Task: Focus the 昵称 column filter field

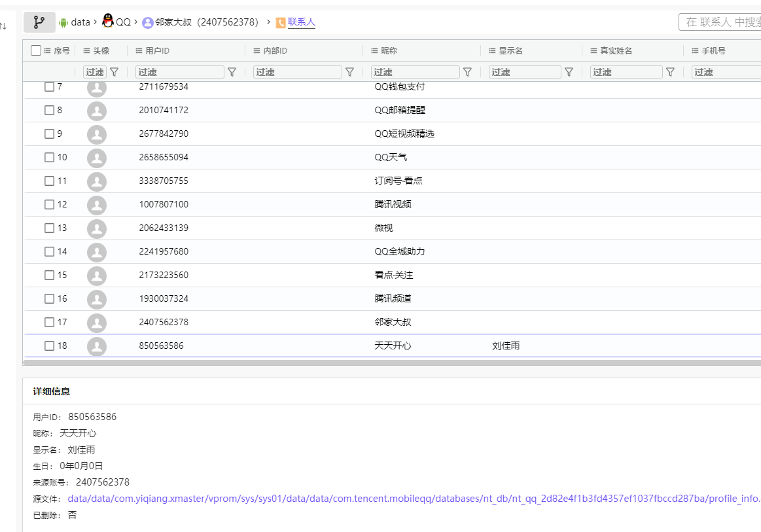Action: (x=415, y=72)
